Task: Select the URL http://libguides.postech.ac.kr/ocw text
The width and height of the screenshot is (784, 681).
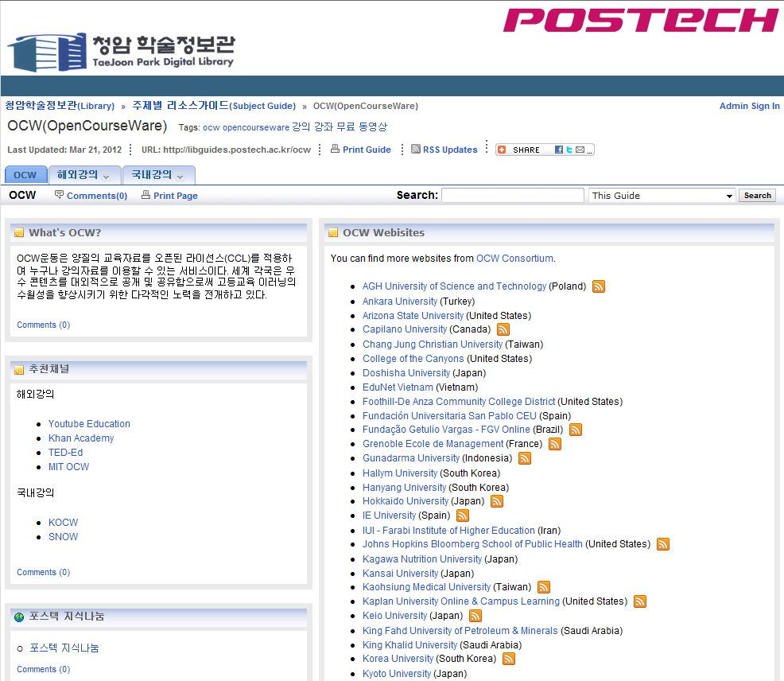Action: (x=226, y=150)
